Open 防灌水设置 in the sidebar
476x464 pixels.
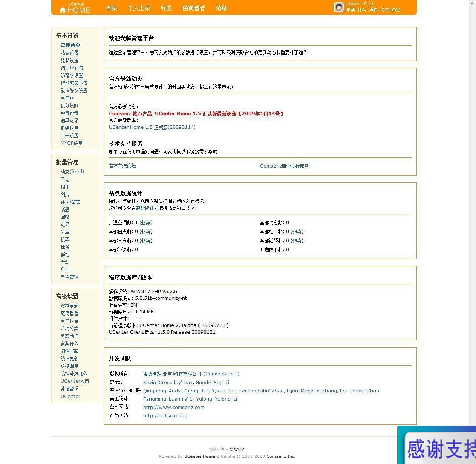click(x=72, y=75)
